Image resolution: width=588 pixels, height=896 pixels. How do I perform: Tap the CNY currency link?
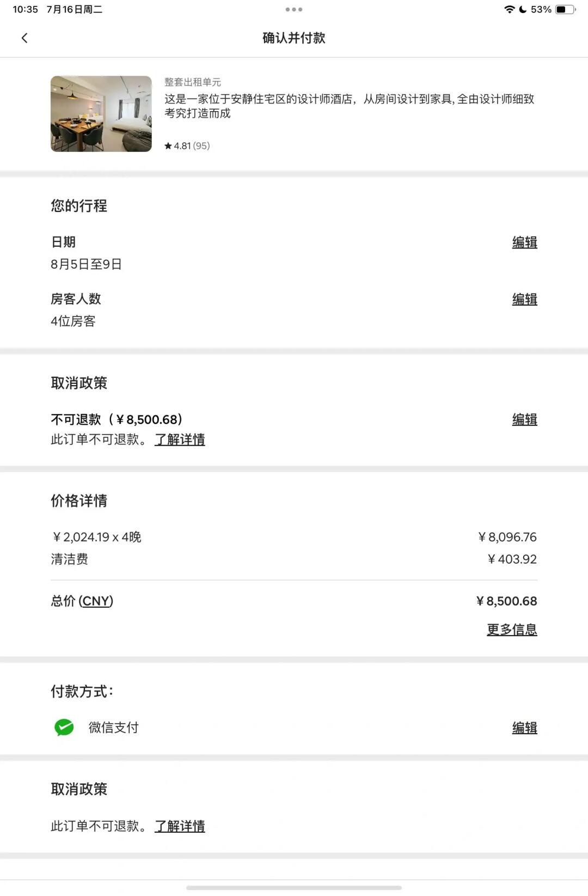96,601
